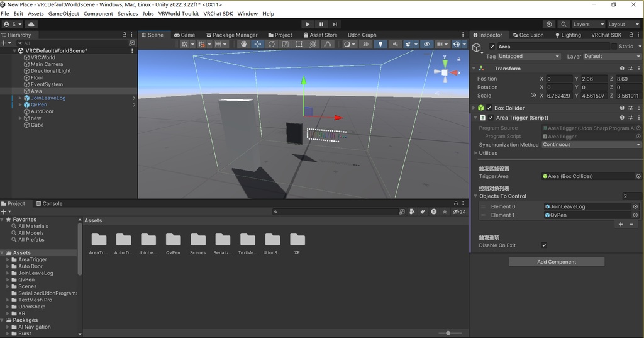Open the Edit Collider custom tool
This screenshot has height=338, width=644.
(327, 44)
